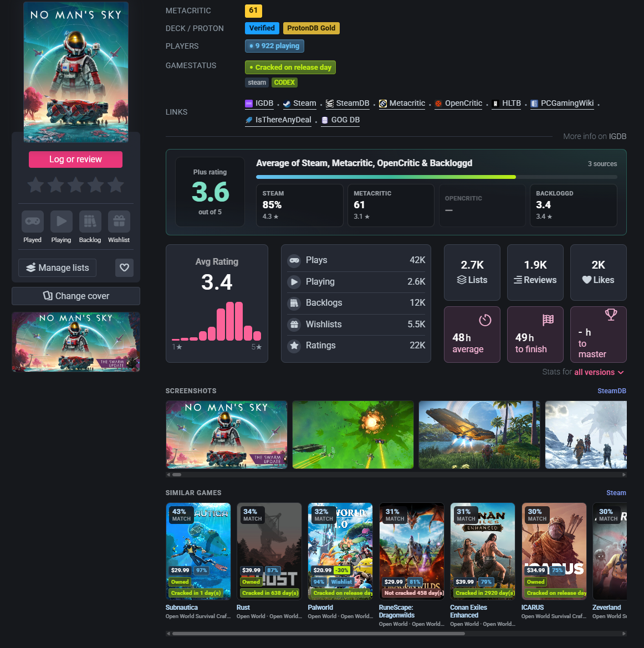Click Palworld's Wishlist badge
This screenshot has height=648, width=644.
tap(341, 582)
